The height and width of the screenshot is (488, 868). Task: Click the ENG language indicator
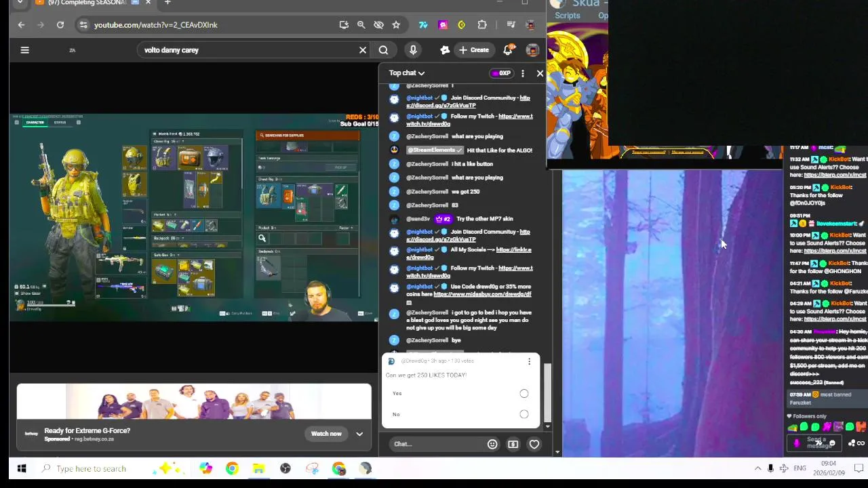[x=800, y=468]
